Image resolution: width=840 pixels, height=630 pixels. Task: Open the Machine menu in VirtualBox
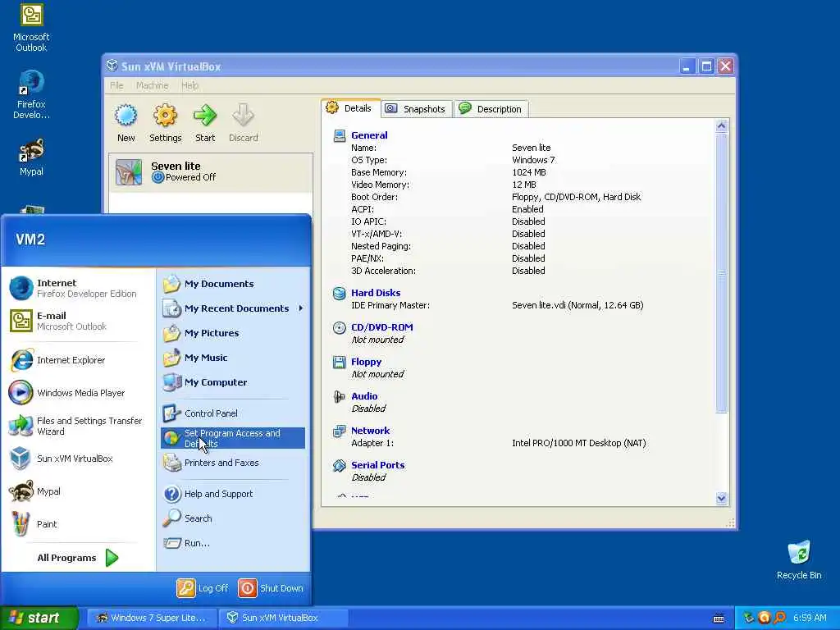tap(152, 85)
